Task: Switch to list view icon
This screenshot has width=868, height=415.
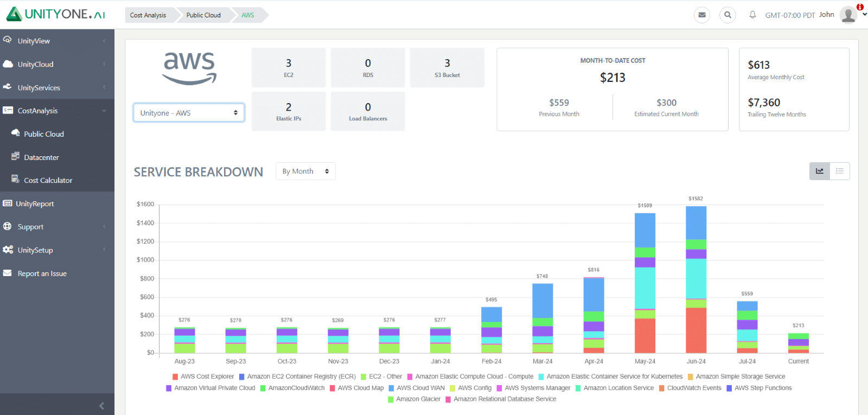Action: [x=840, y=171]
